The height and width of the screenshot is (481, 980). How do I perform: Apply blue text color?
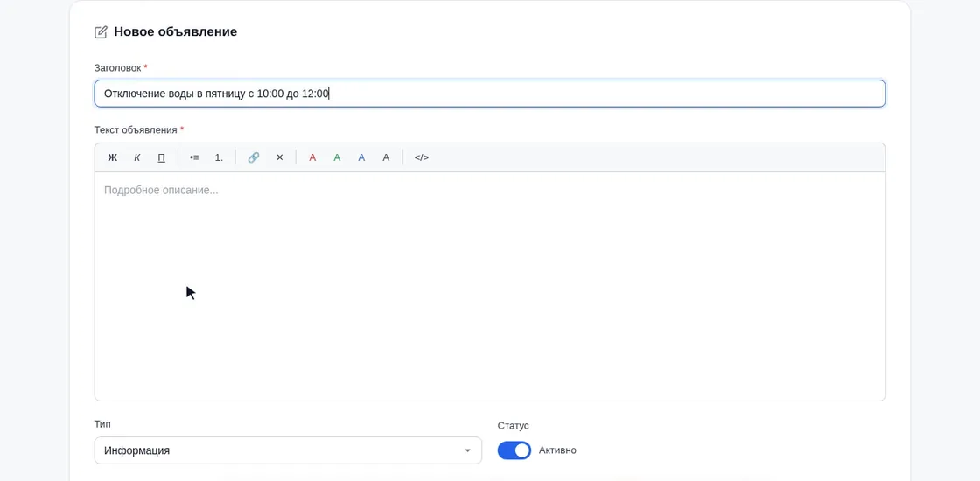[x=361, y=157]
